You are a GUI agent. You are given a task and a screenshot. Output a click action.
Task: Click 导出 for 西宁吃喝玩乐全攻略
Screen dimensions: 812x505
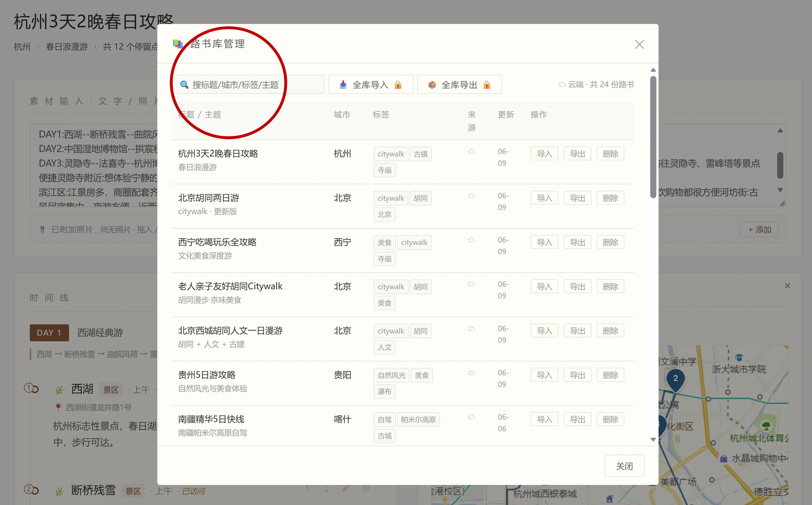577,242
